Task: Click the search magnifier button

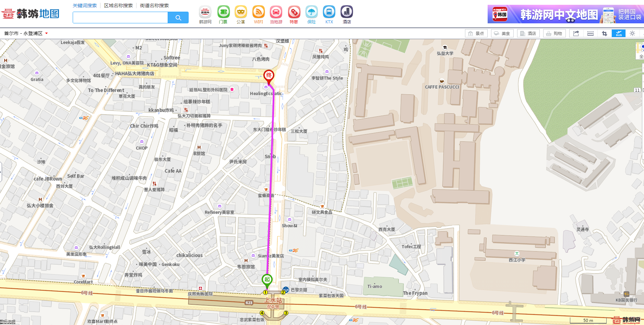Action: coord(178,18)
